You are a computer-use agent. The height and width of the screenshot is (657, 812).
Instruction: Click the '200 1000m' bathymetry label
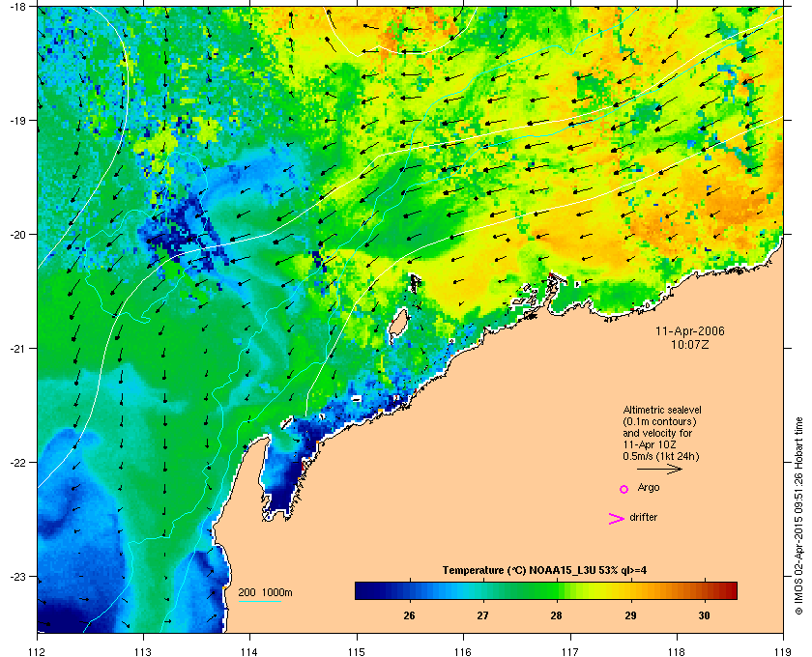coord(265,593)
